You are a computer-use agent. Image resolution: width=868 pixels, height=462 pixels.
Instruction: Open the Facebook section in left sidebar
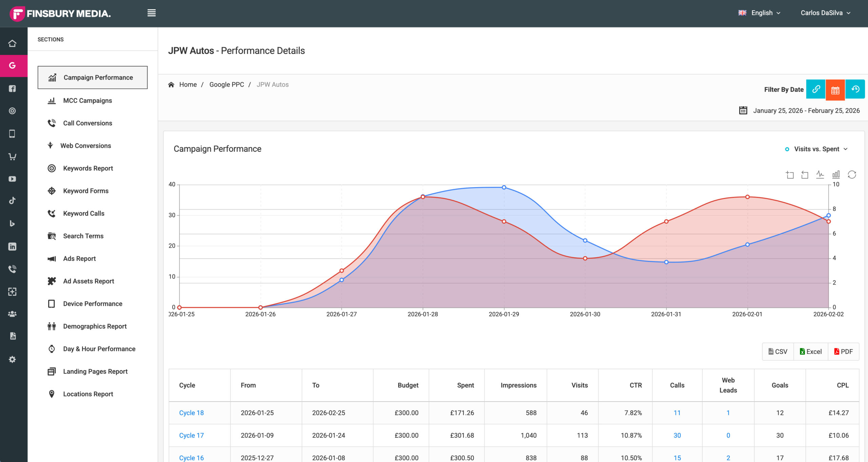(x=13, y=89)
